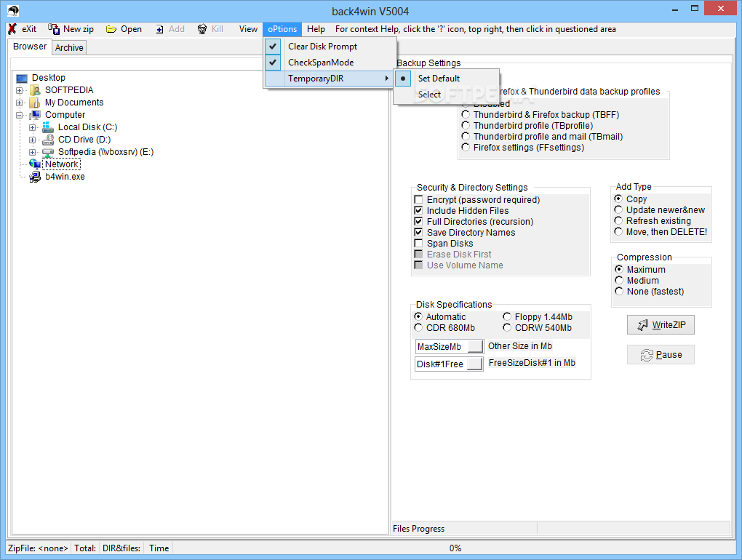Open the Help menu
The width and height of the screenshot is (742, 560).
pyautogui.click(x=316, y=29)
